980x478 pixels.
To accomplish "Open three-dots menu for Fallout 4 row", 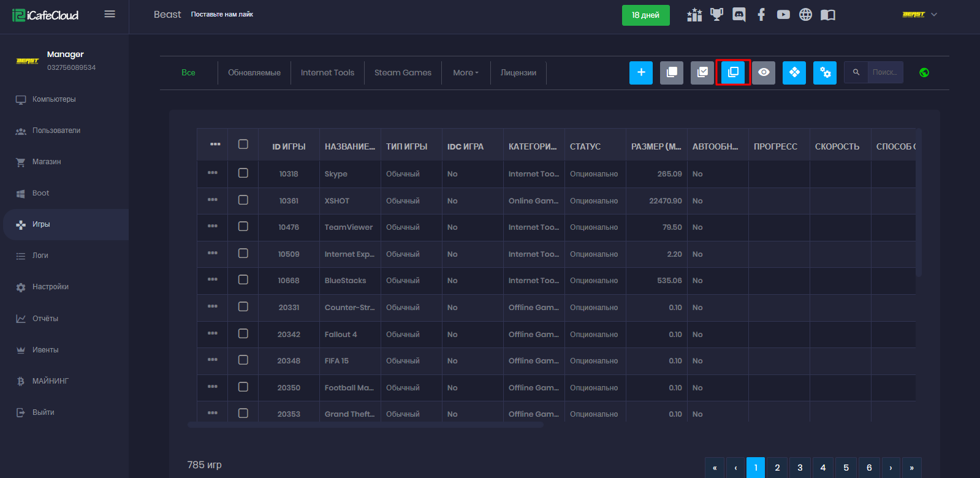I will (x=213, y=333).
